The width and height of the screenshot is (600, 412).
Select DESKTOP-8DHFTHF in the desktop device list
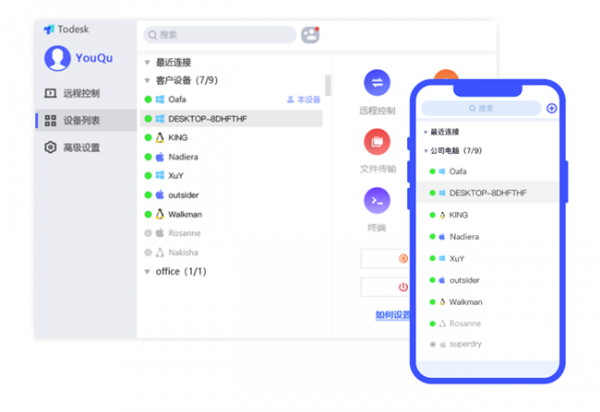click(232, 119)
